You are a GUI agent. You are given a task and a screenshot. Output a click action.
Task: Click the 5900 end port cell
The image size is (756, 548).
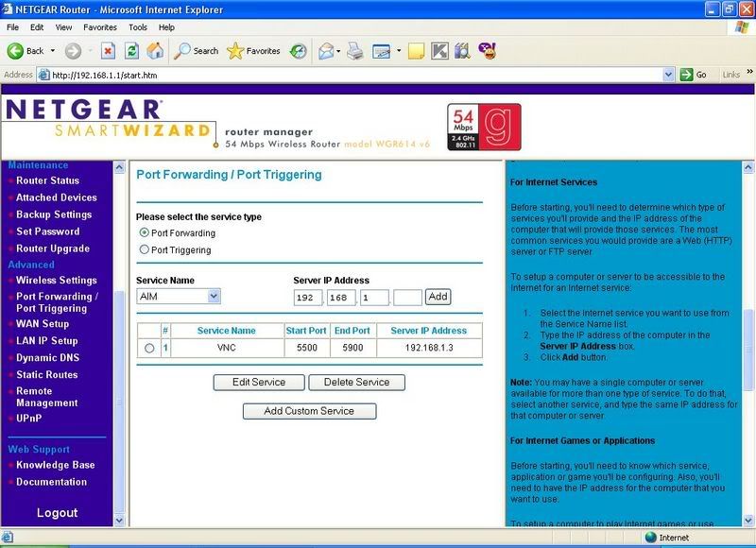pyautogui.click(x=352, y=348)
